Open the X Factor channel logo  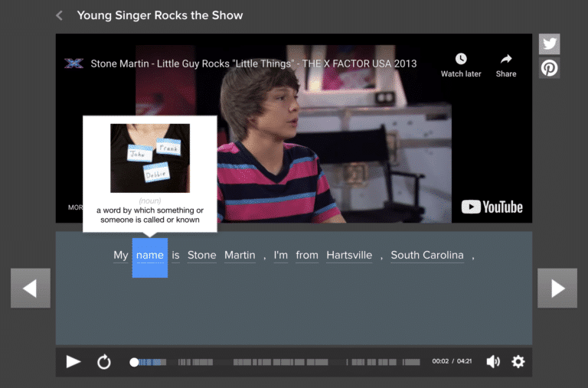pyautogui.click(x=73, y=64)
